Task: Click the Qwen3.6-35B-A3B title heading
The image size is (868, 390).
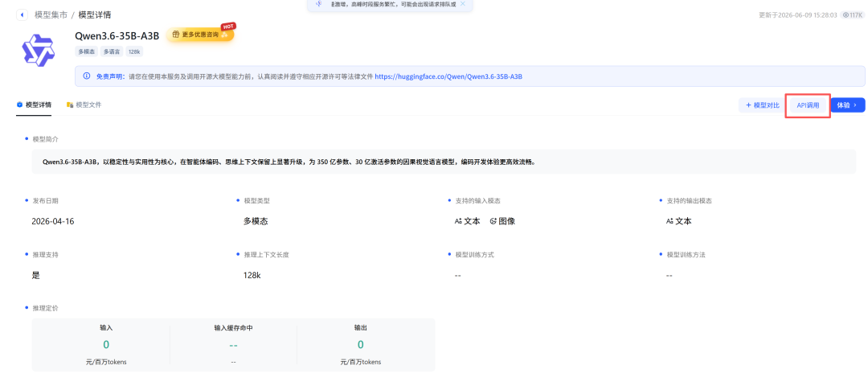Action: (117, 35)
